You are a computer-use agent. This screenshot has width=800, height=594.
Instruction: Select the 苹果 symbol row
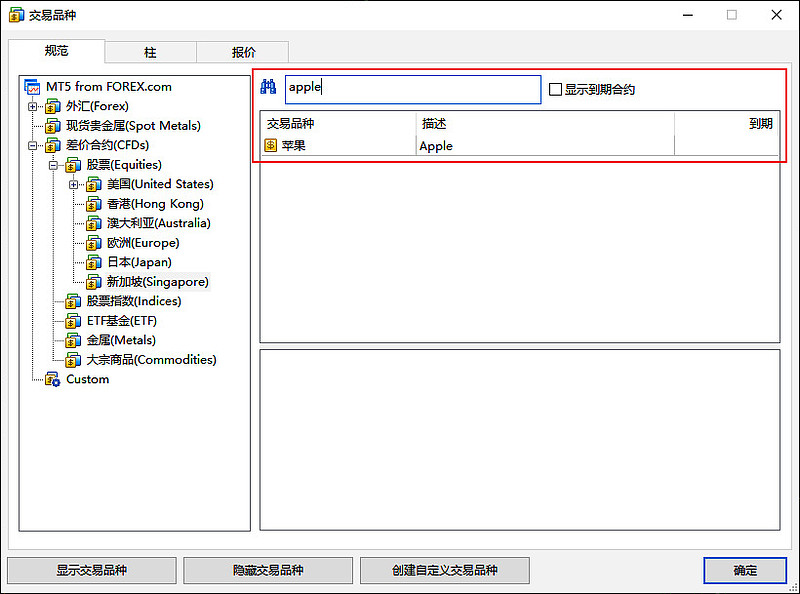(520, 145)
